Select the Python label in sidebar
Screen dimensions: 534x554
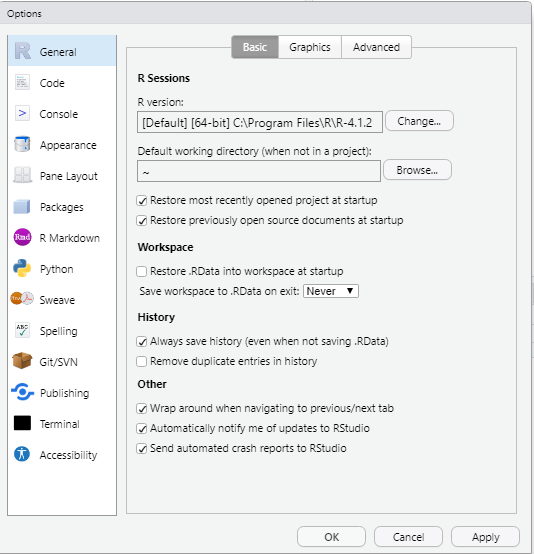[x=57, y=269]
